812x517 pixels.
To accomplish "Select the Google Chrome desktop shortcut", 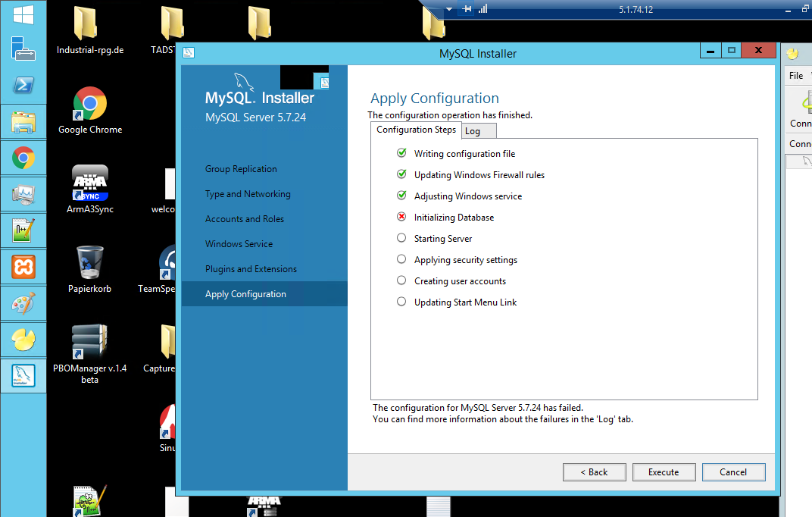I will coord(90,111).
